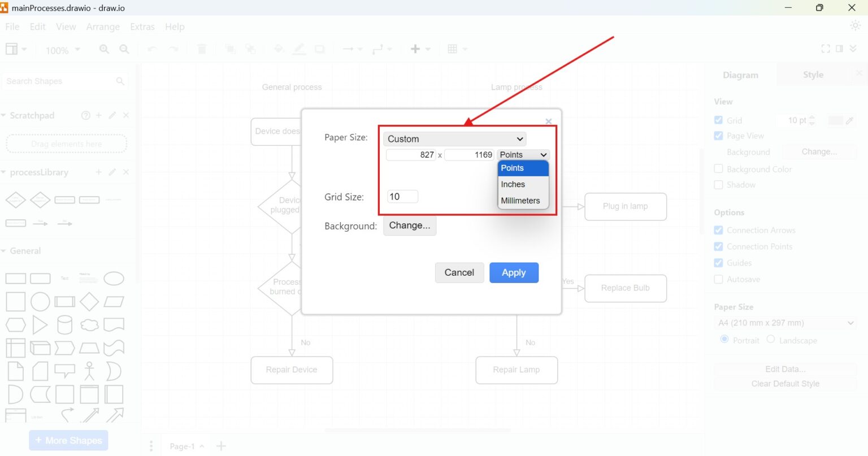Open the Extras menu

pyautogui.click(x=142, y=27)
